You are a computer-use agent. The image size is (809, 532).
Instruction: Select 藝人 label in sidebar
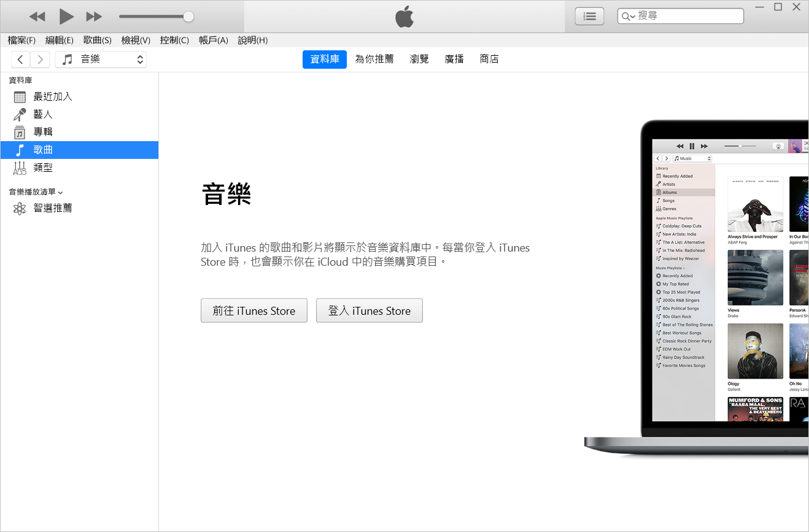pyautogui.click(x=43, y=114)
